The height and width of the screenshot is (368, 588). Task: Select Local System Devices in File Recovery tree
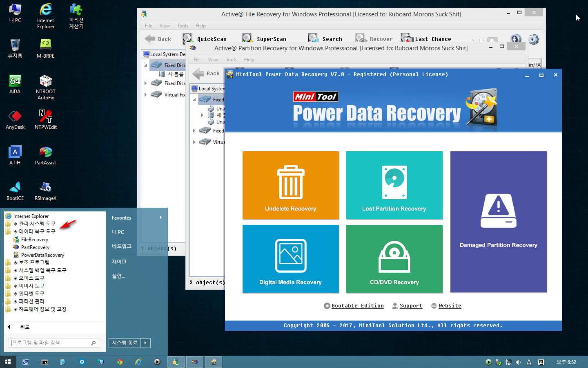[164, 54]
